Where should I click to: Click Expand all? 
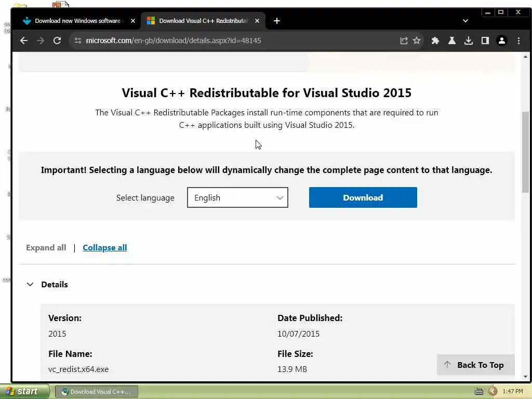tap(46, 248)
